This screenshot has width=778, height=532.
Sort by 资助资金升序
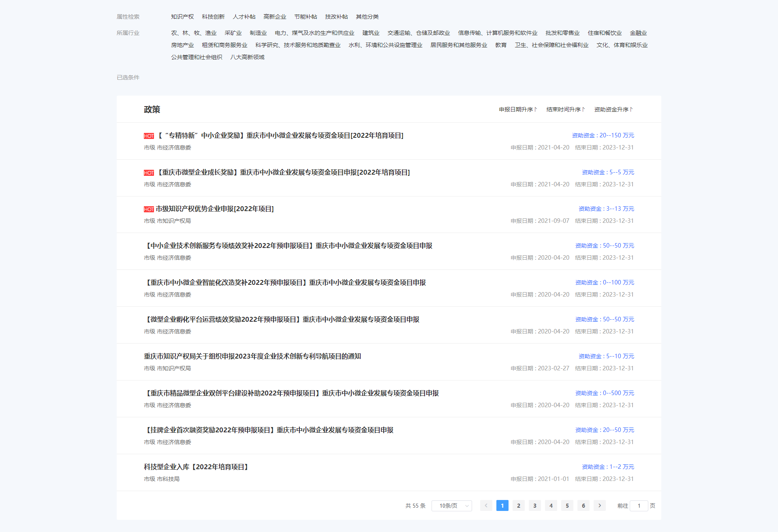(613, 109)
